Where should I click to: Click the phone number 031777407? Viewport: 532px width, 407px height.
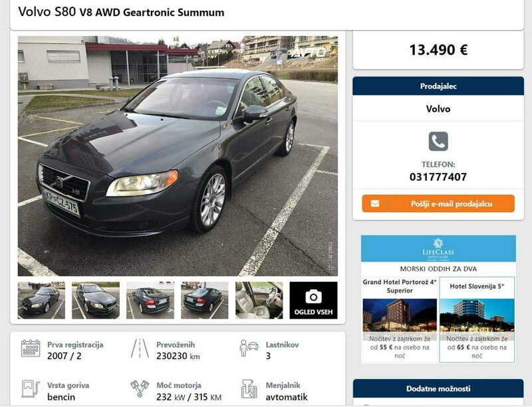tap(438, 177)
